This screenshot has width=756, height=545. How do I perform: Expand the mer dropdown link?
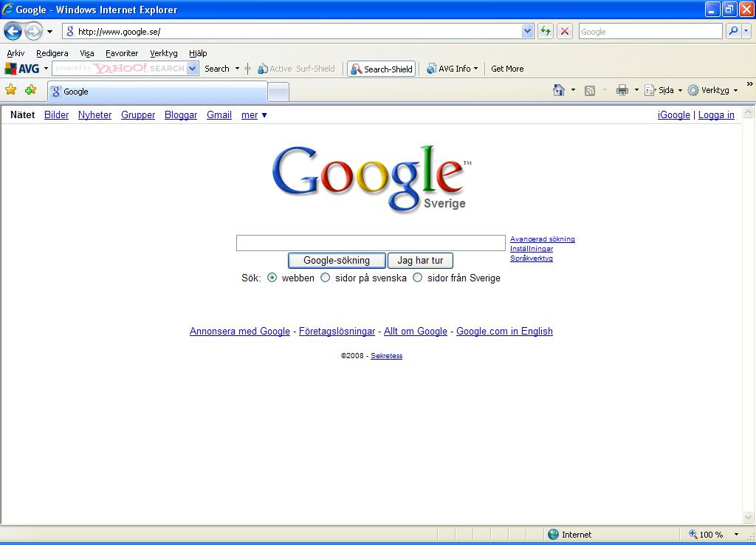click(254, 114)
